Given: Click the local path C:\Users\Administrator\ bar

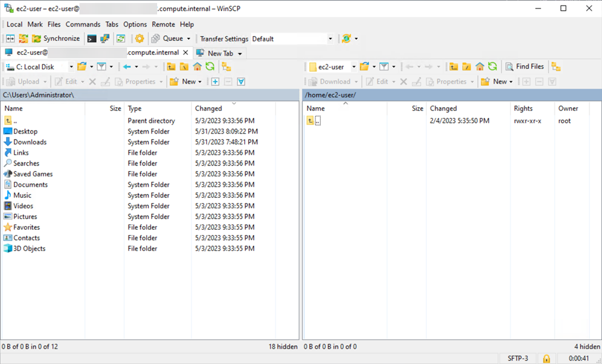Looking at the screenshot, I should pyautogui.click(x=150, y=94).
